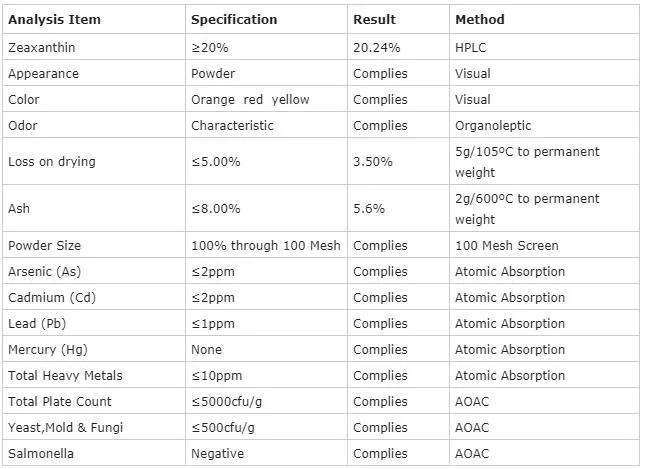Click the Orange red yellow specification
The image size is (645, 469).
click(x=250, y=99)
